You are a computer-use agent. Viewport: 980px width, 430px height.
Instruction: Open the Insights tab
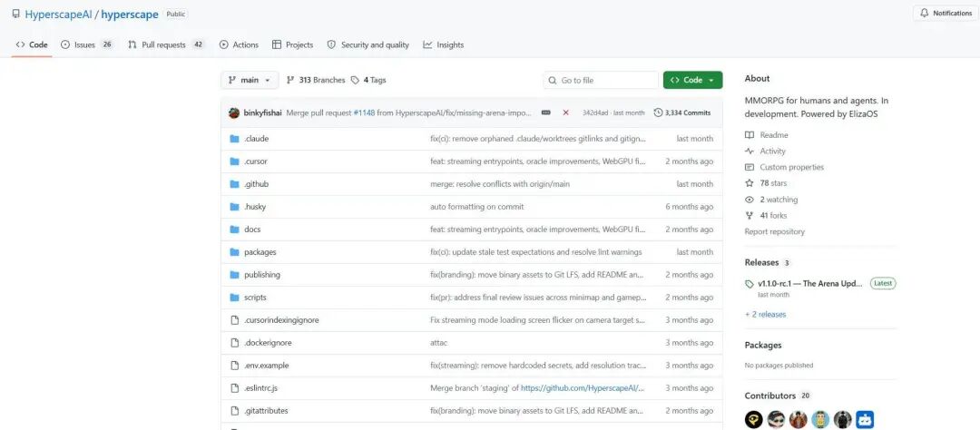tap(443, 45)
